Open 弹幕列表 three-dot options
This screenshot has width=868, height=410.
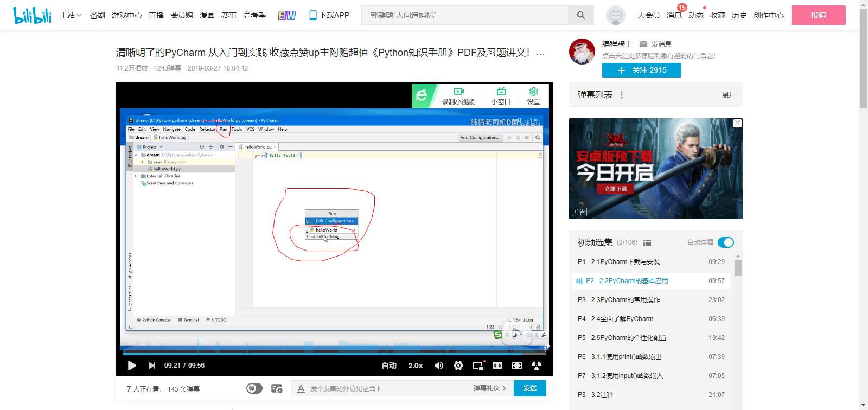622,95
